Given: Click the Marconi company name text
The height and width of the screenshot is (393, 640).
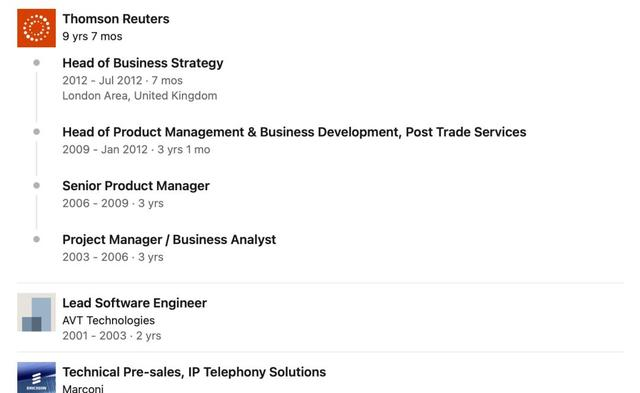Looking at the screenshot, I should click(83, 389).
